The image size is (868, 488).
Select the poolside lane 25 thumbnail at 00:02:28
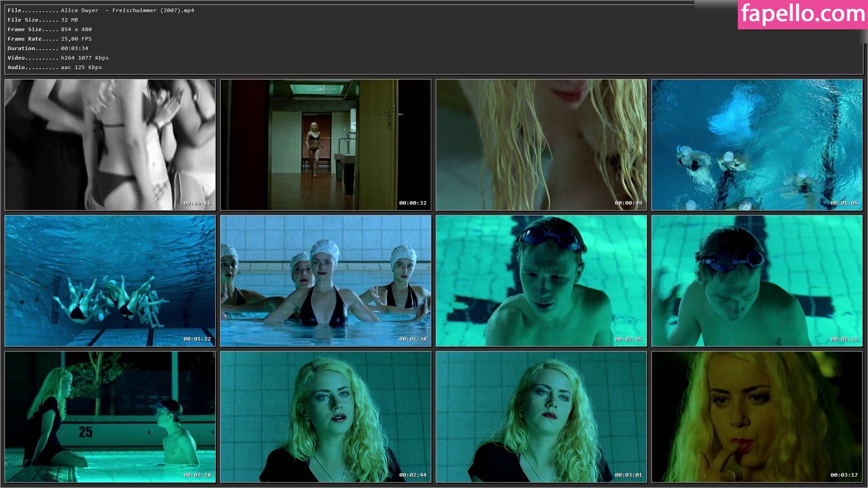[110, 417]
